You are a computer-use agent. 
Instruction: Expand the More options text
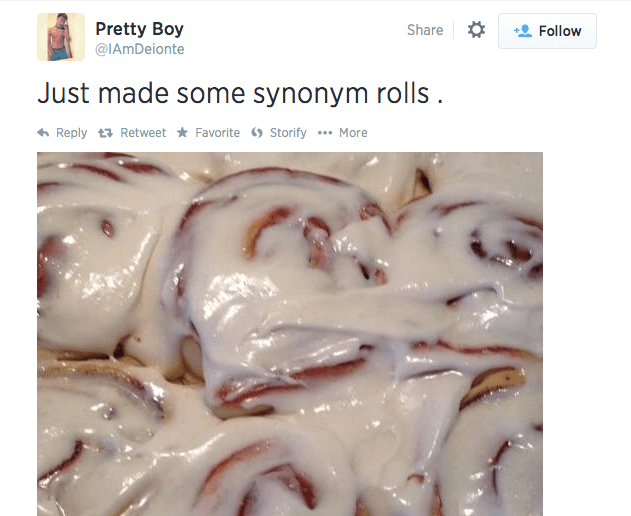(353, 133)
